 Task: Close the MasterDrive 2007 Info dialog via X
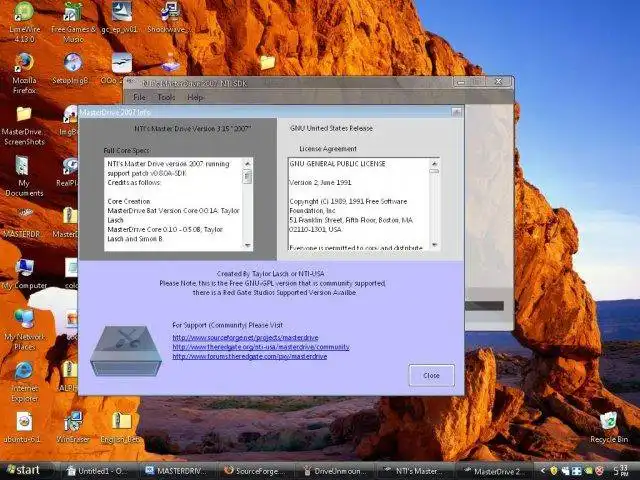(457, 111)
